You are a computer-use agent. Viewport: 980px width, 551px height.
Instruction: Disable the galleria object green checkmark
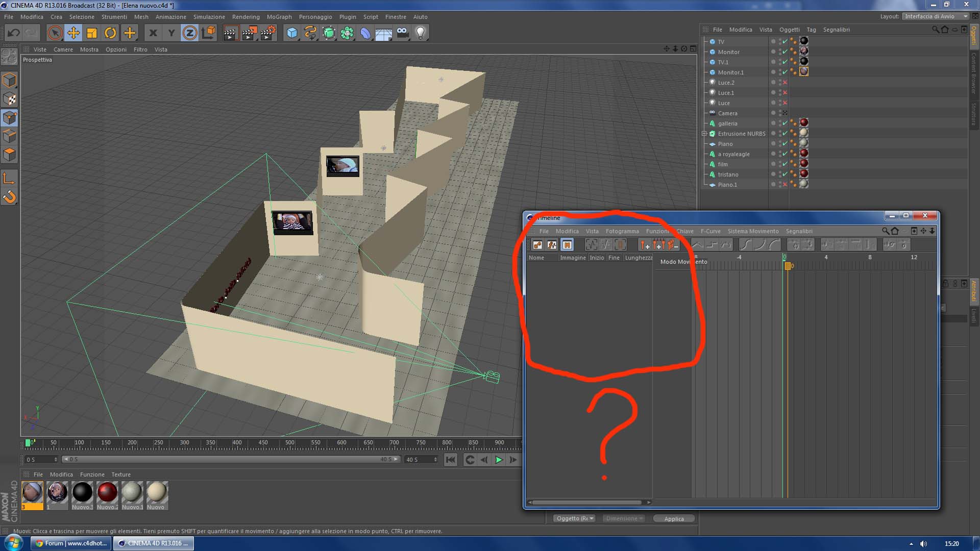point(785,123)
